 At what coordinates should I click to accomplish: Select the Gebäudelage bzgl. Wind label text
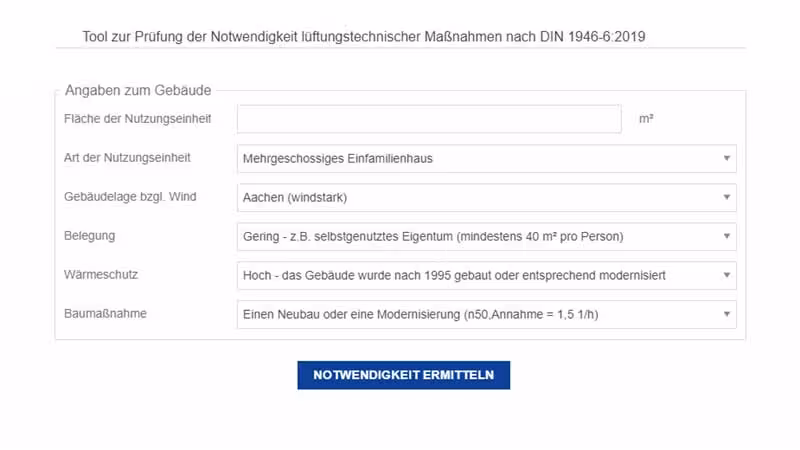[x=130, y=197]
